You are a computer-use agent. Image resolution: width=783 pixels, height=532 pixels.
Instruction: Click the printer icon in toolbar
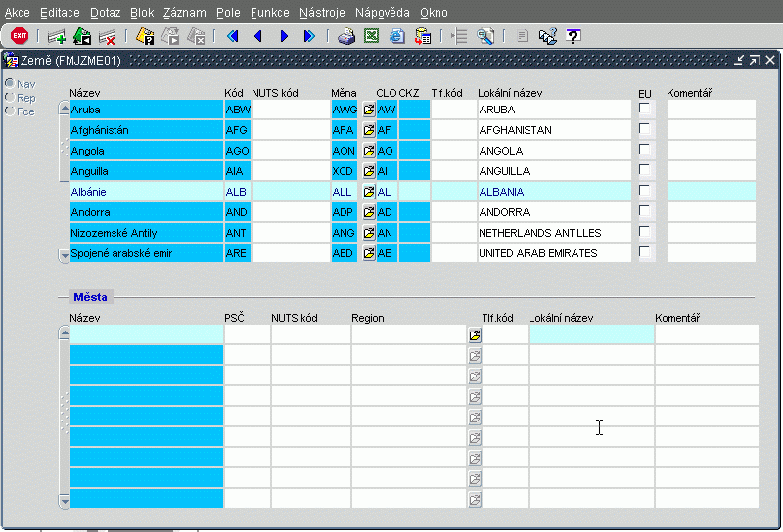[345, 36]
